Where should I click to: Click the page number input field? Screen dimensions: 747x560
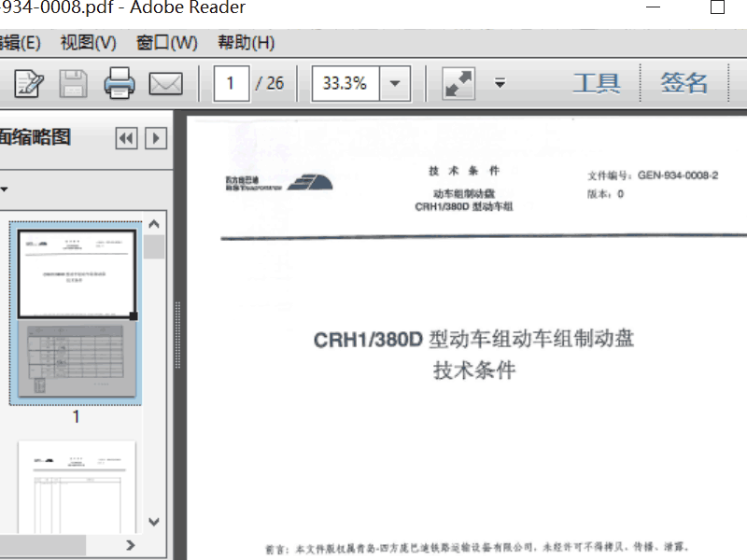[x=231, y=83]
